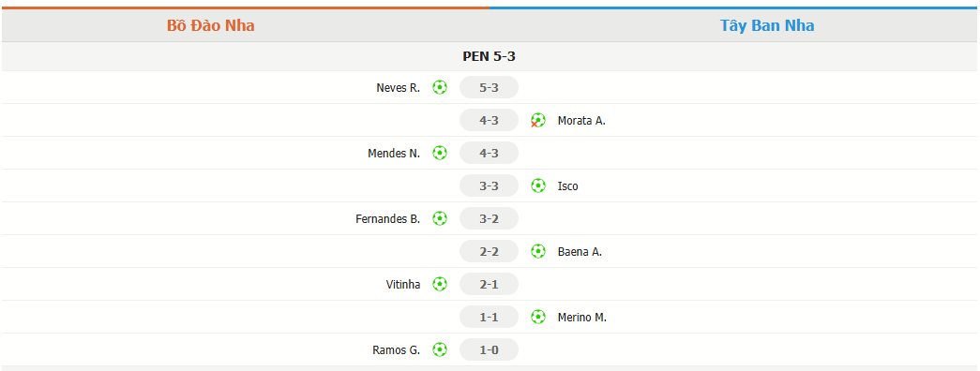
Task: Click the goal icon beside Vitinha
Action: click(x=440, y=284)
